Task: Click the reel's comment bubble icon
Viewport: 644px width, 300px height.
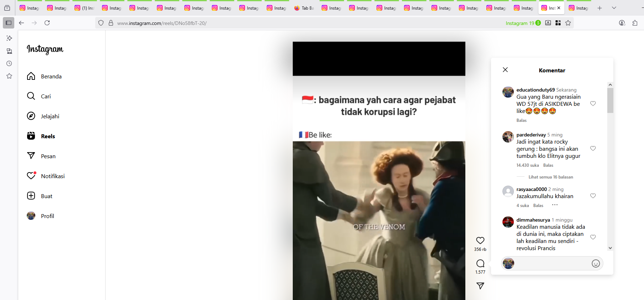Action: 480,263
